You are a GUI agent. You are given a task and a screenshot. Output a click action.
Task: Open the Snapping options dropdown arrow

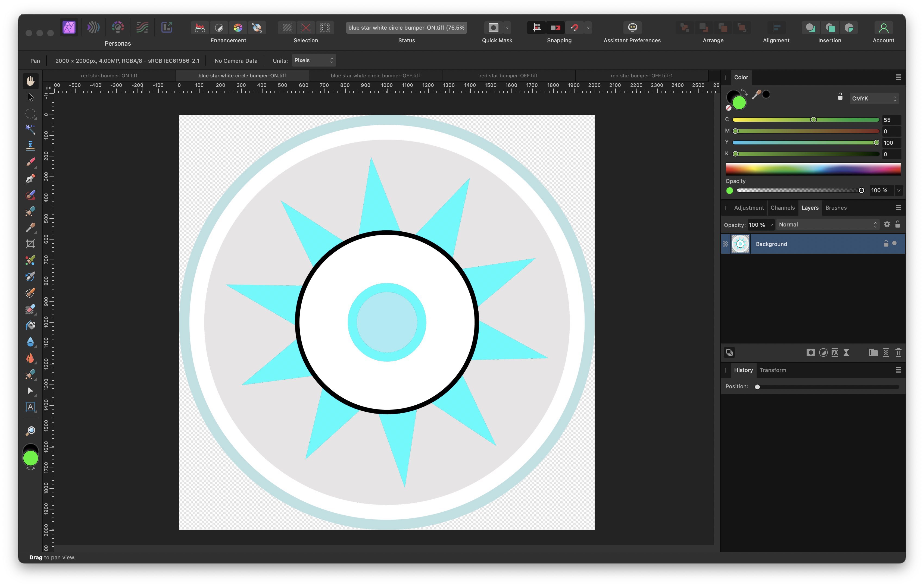[588, 28]
